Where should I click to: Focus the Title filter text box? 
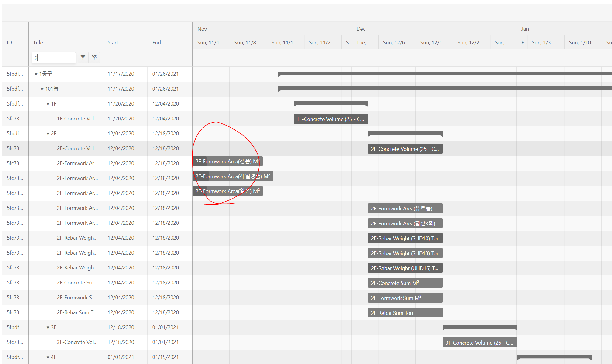click(54, 58)
